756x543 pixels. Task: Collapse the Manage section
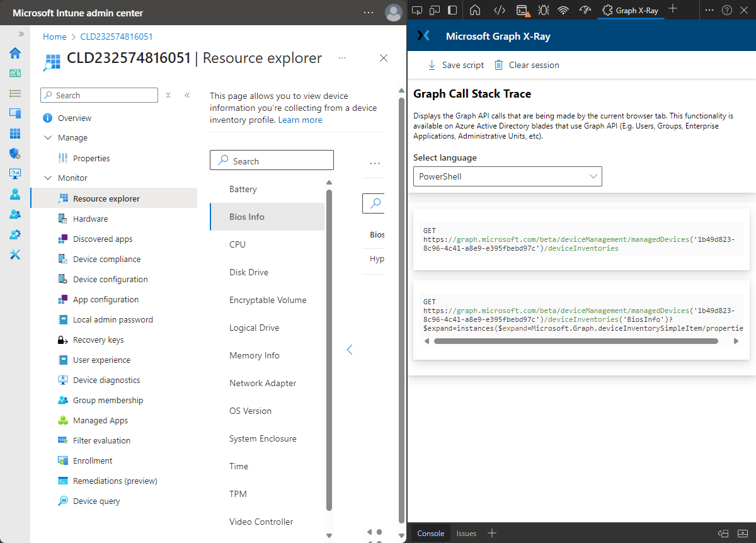(48, 138)
